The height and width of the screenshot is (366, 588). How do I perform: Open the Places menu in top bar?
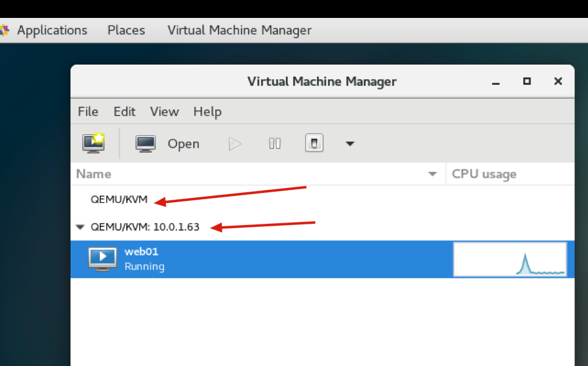tap(126, 30)
